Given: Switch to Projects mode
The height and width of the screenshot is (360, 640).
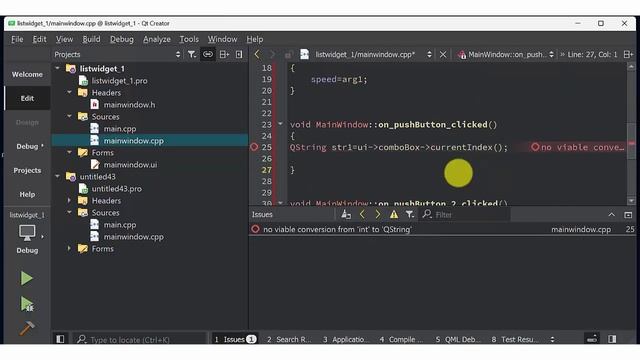Looking at the screenshot, I should tap(27, 170).
